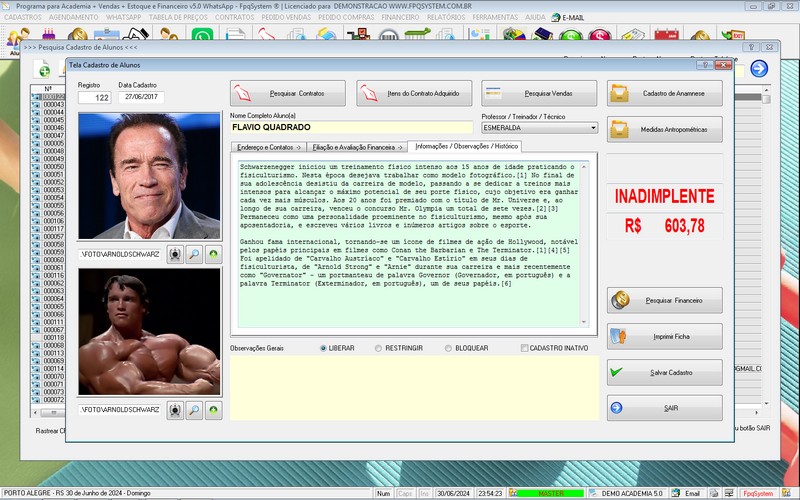Open Cadastro de Anamnese

(x=665, y=93)
